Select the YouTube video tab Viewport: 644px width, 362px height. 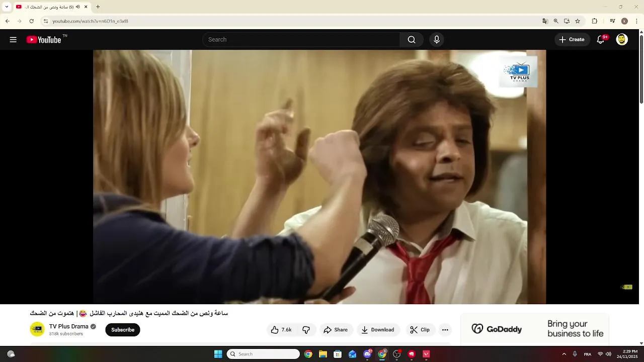(x=52, y=7)
